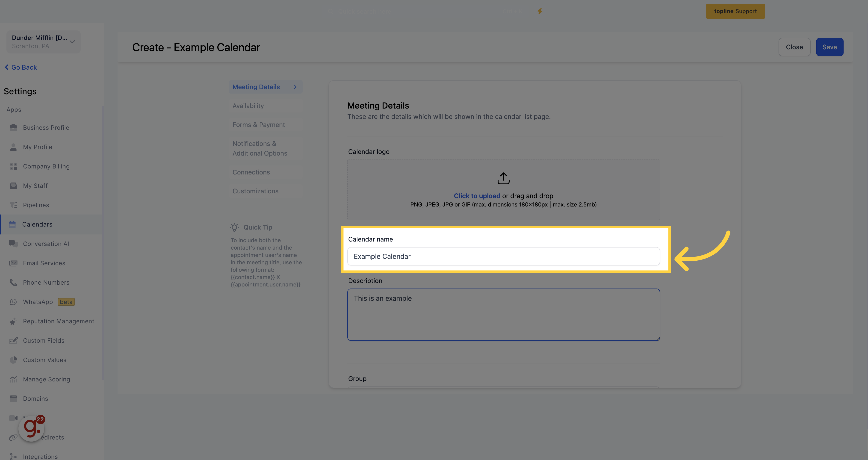The height and width of the screenshot is (460, 868).
Task: Click the Email Services envelope icon
Action: click(13, 263)
